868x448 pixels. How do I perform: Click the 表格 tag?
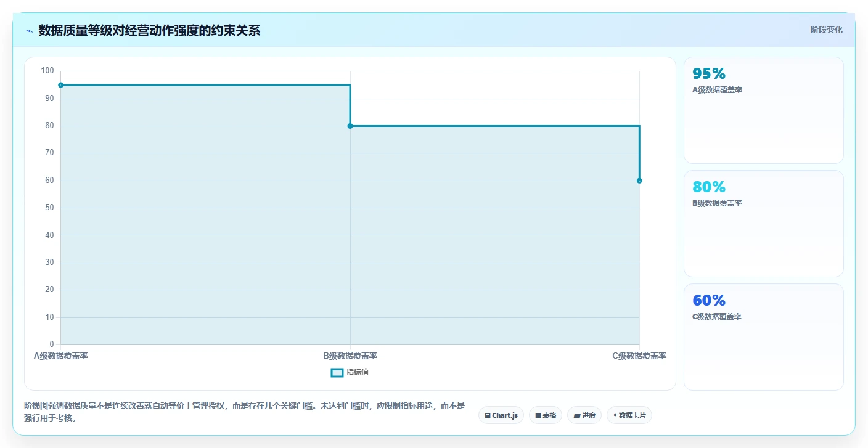pyautogui.click(x=546, y=415)
